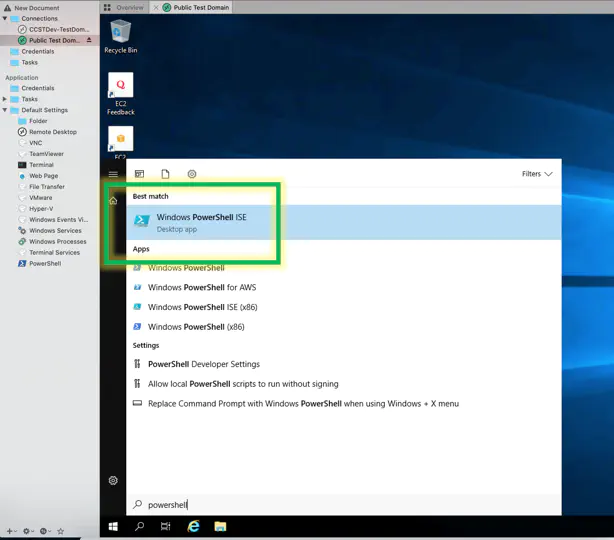Open the gear Settings icon in the search sidebar

pyautogui.click(x=113, y=480)
